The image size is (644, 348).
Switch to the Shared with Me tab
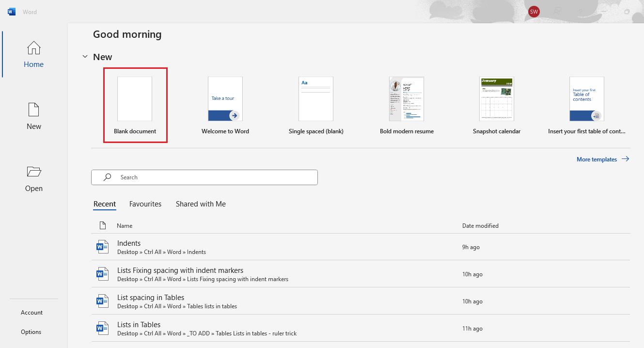(x=201, y=204)
